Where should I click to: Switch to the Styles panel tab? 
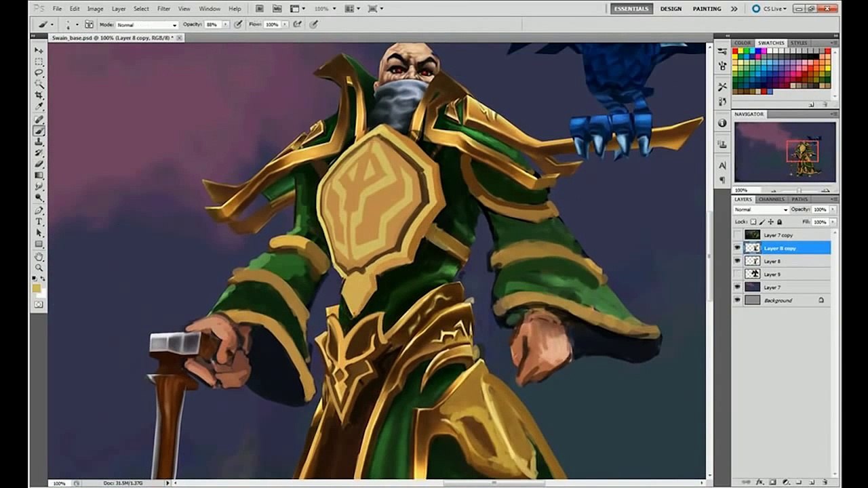tap(799, 43)
